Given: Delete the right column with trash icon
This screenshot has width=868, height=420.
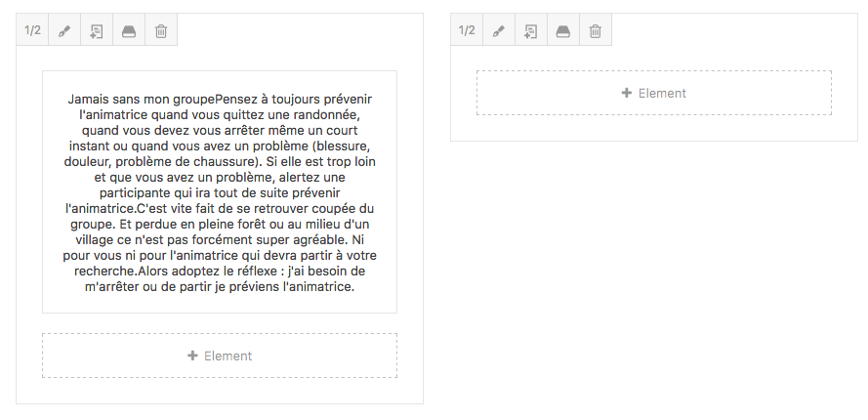Looking at the screenshot, I should (x=595, y=30).
